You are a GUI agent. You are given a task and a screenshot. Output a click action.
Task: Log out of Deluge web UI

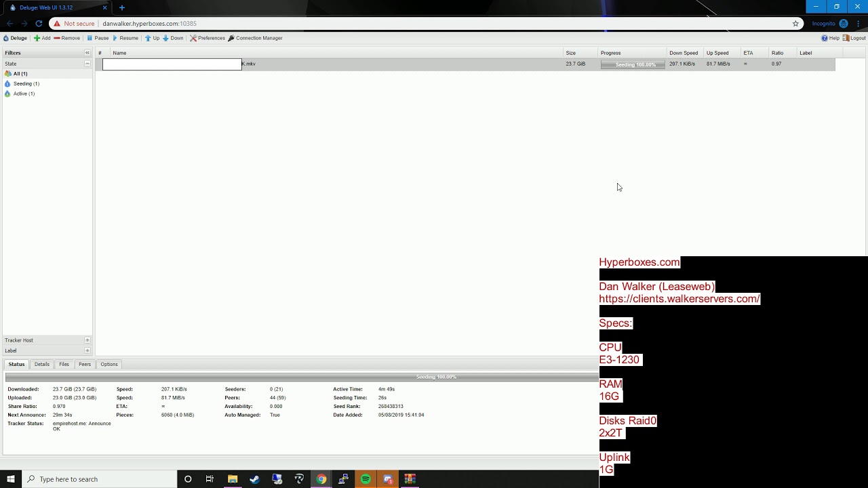(854, 38)
